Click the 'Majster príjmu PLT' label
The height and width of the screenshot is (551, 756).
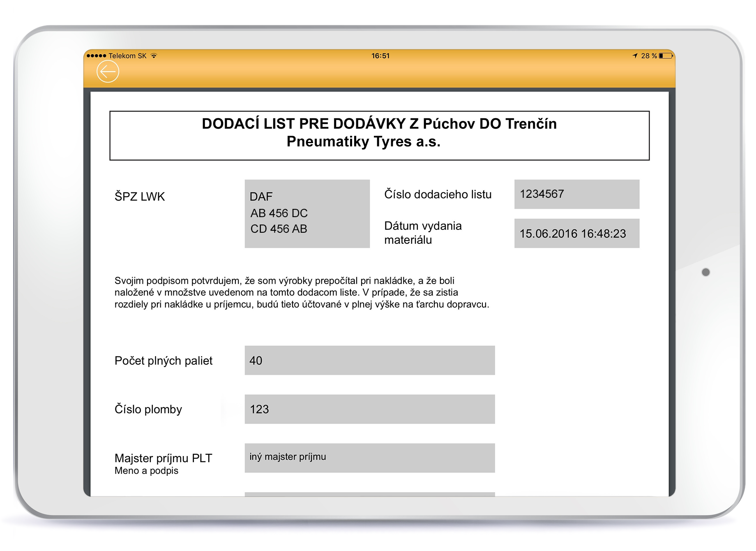pos(164,458)
